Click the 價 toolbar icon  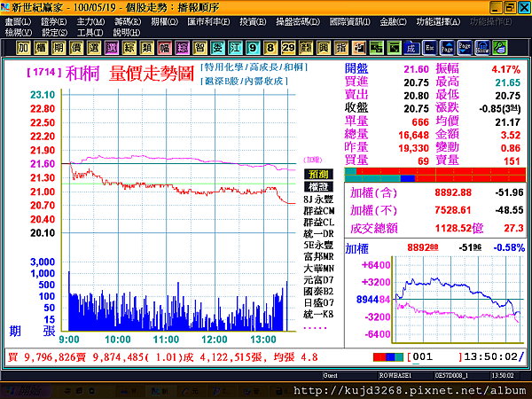coord(76,48)
